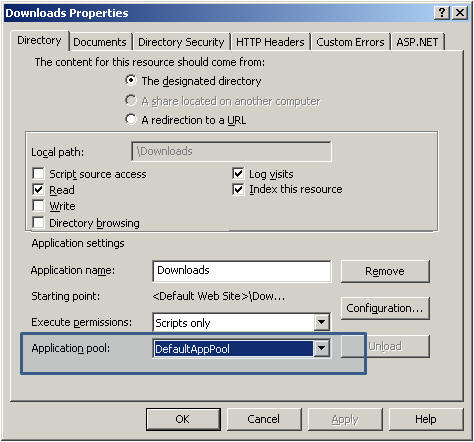Screen dimensions: 474x442
Task: Go to the HTTP Headers tab
Action: (270, 42)
